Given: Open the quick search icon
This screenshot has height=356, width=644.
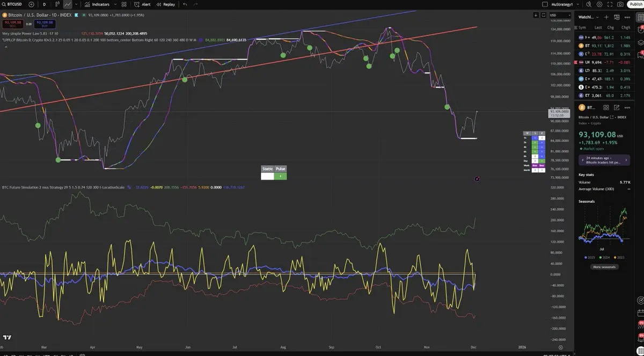Looking at the screenshot, I should point(588,4).
